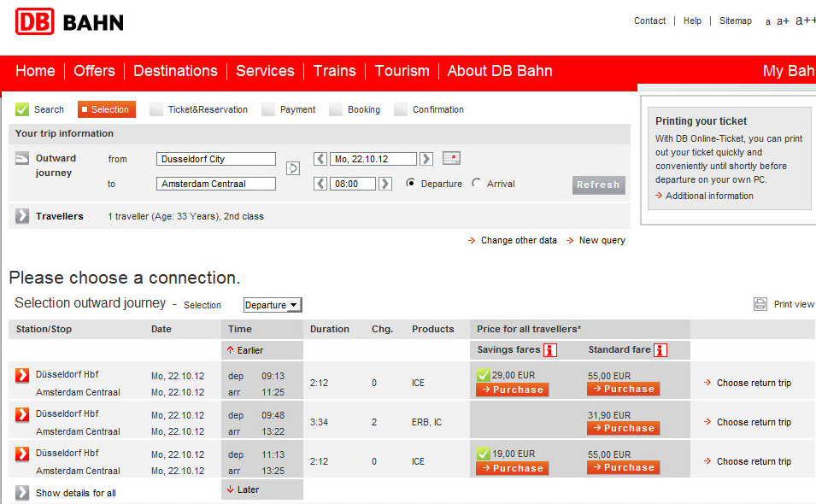Open Standard fare info icon
This screenshot has height=504, width=816.
[x=660, y=350]
